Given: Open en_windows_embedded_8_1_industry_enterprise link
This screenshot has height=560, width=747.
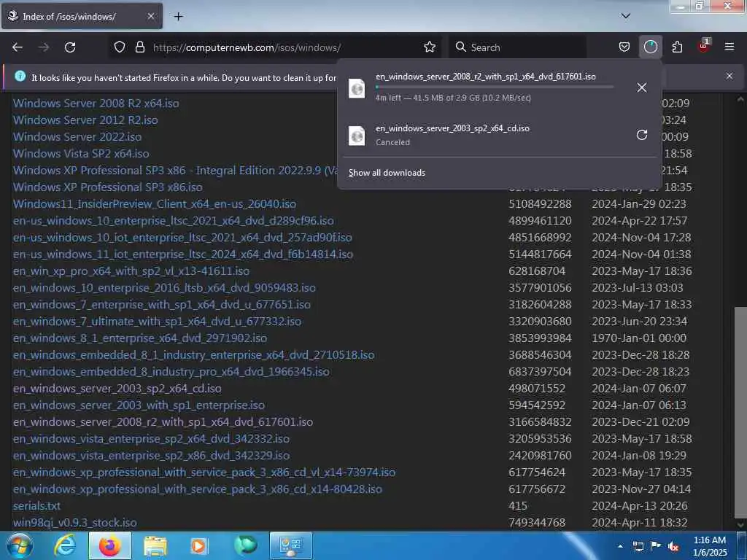Looking at the screenshot, I should coord(193,355).
